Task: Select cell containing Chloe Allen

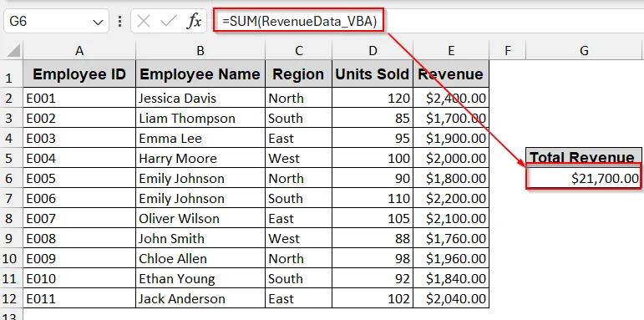Action: coord(200,258)
